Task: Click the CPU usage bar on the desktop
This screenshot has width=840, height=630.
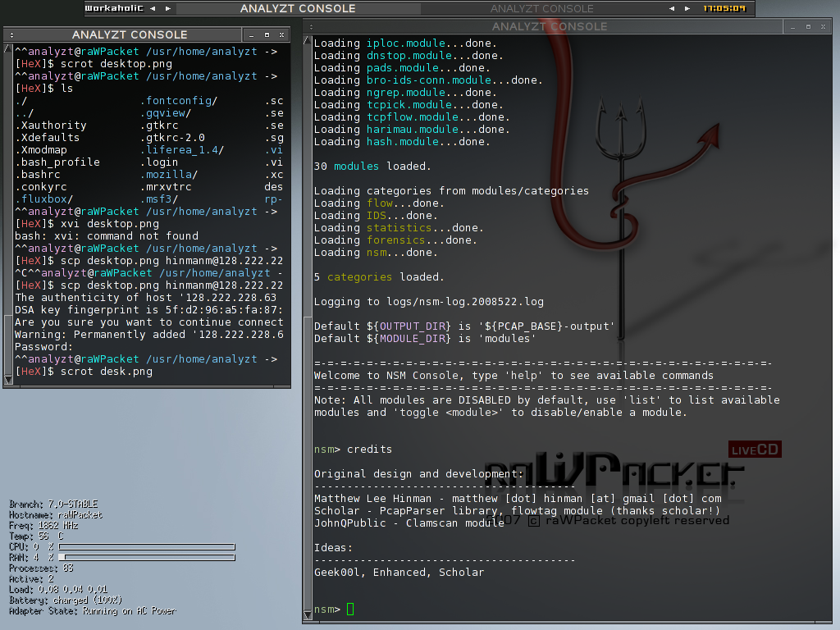Action: [147, 547]
